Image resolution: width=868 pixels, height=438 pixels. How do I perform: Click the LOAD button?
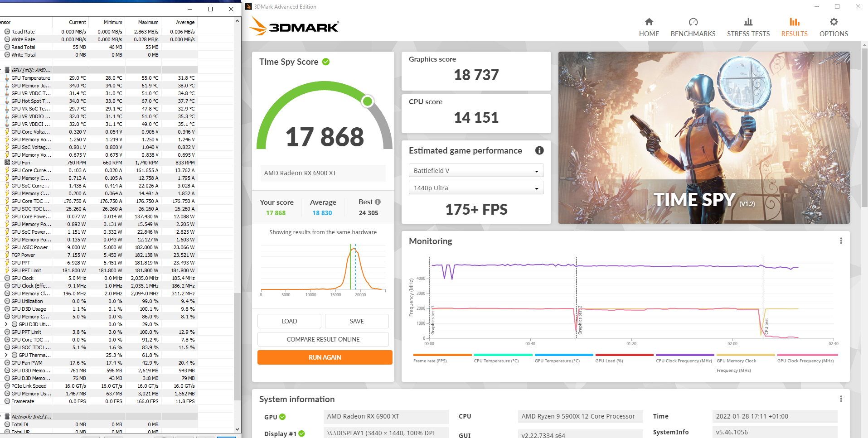pyautogui.click(x=289, y=321)
